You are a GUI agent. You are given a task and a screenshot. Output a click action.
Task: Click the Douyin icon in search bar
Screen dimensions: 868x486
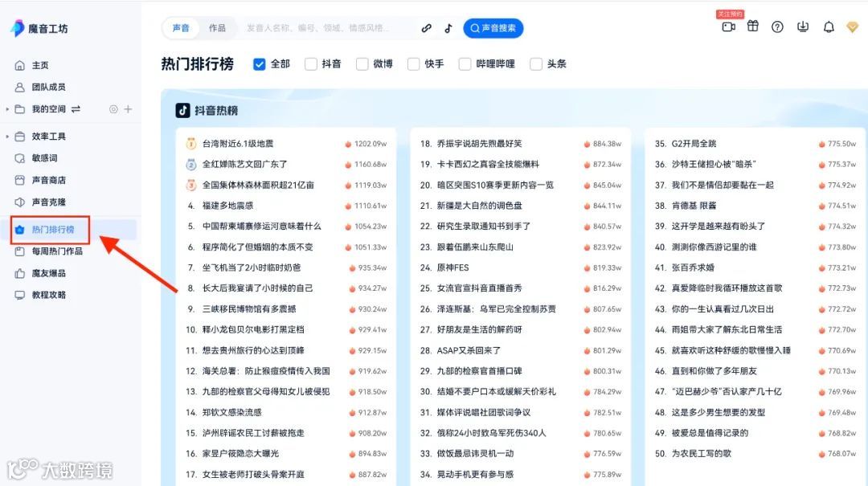pyautogui.click(x=448, y=27)
